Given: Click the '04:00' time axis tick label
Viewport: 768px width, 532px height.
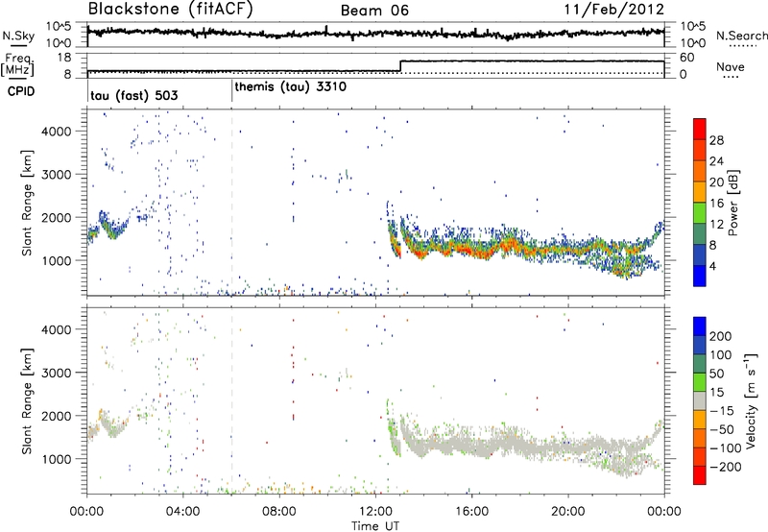Looking at the screenshot, I should (x=183, y=512).
